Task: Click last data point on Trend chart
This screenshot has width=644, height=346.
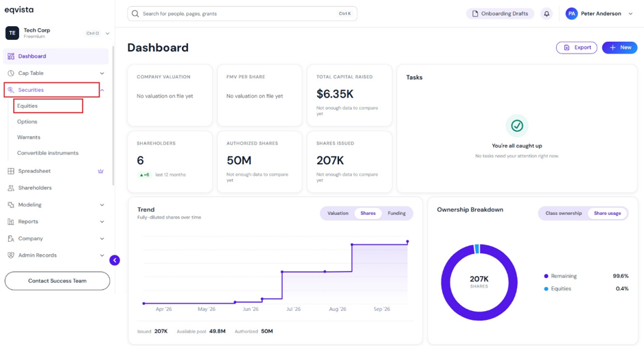Action: [407, 242]
